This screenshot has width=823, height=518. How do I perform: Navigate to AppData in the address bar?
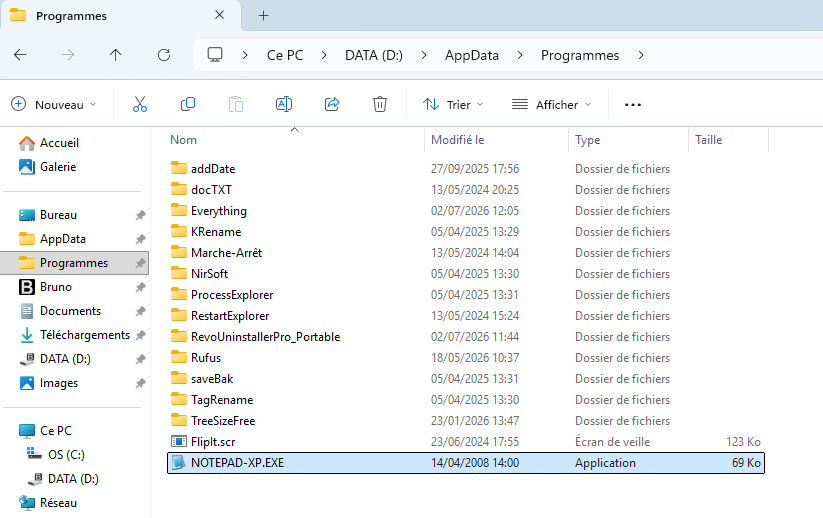(471, 55)
